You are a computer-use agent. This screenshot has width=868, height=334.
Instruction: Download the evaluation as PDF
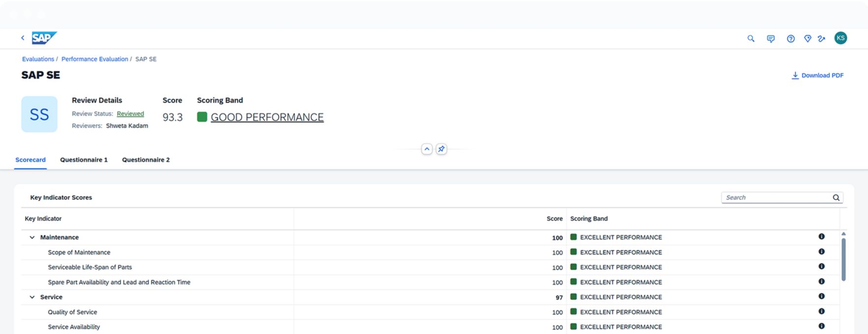817,75
